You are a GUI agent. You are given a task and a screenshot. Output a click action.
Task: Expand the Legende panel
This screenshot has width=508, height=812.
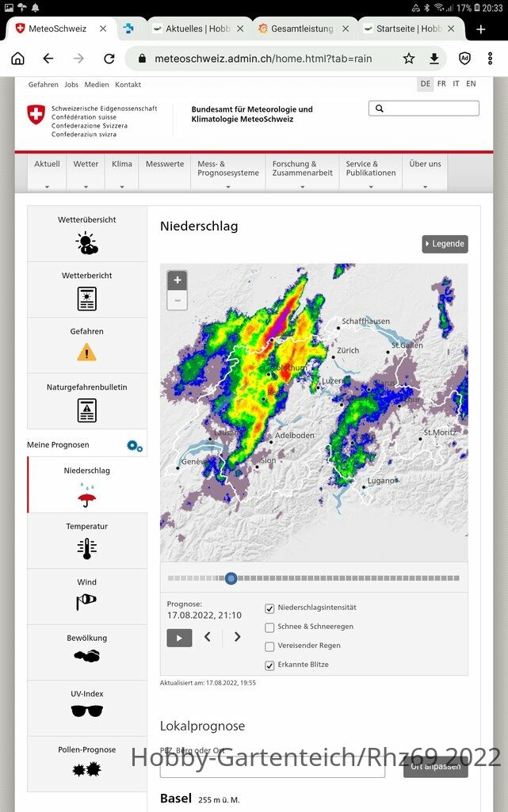tap(445, 244)
